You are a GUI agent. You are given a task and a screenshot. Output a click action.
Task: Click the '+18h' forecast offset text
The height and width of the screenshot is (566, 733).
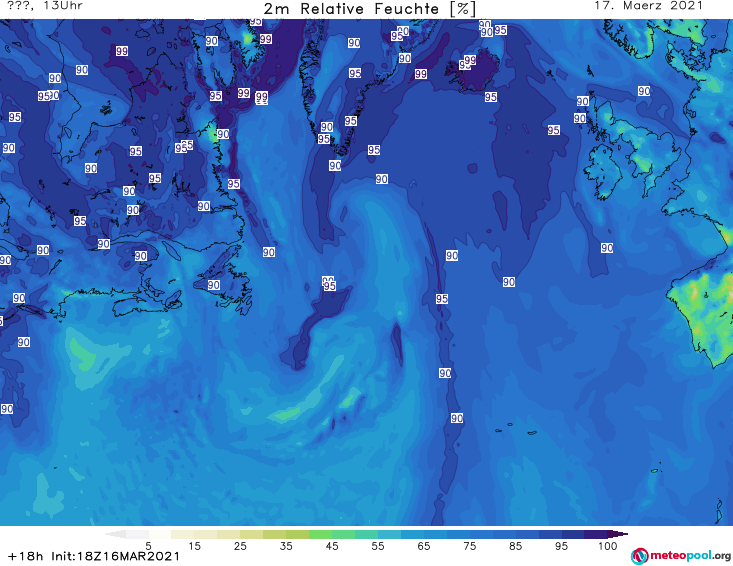(26, 556)
